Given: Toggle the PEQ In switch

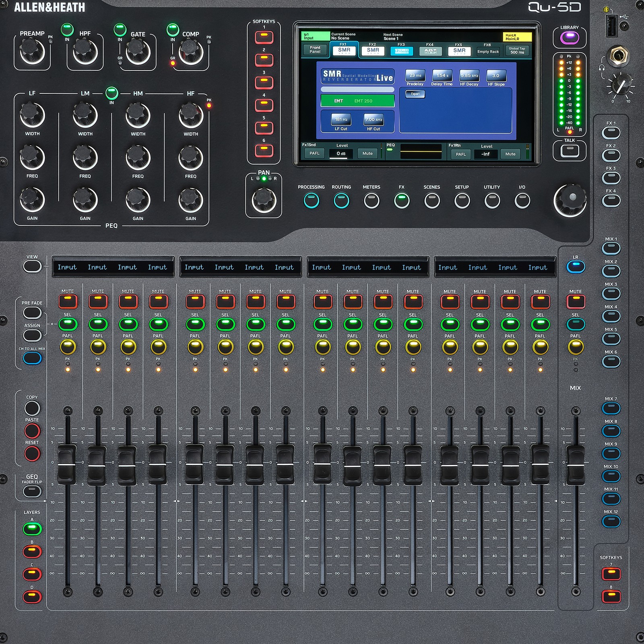Looking at the screenshot, I should [111, 93].
